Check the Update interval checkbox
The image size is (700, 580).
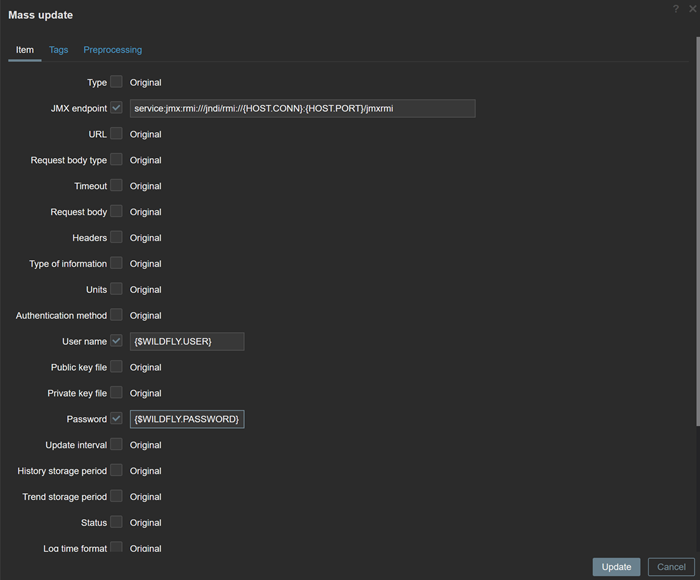pyautogui.click(x=116, y=444)
